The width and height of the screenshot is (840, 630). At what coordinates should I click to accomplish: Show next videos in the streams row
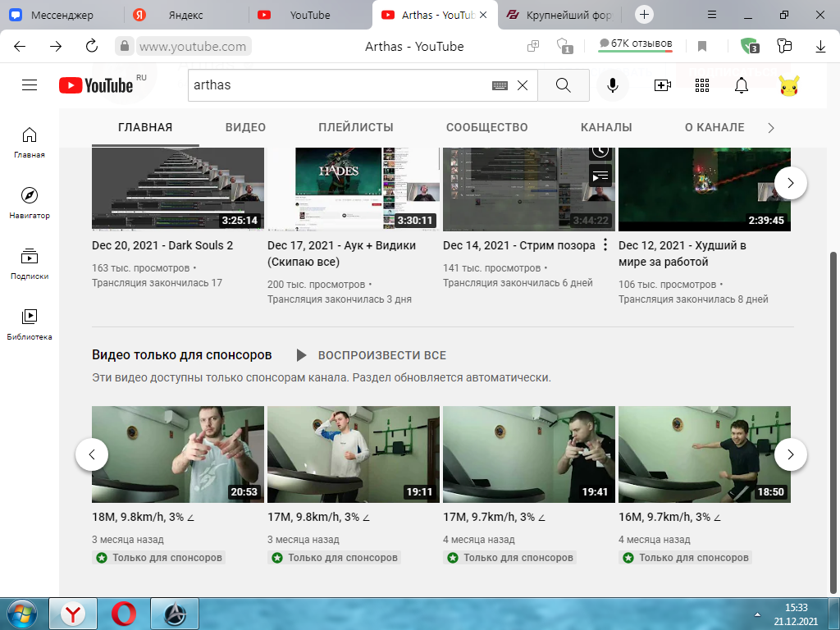pyautogui.click(x=790, y=183)
